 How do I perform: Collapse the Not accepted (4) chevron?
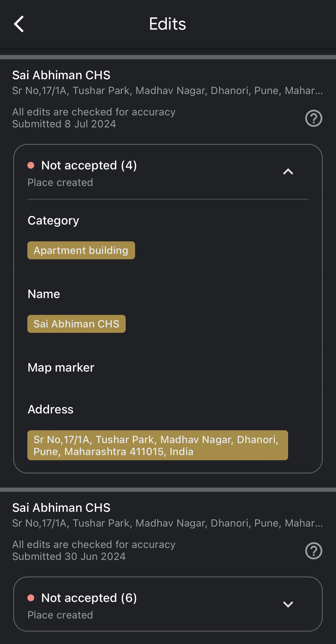[288, 172]
